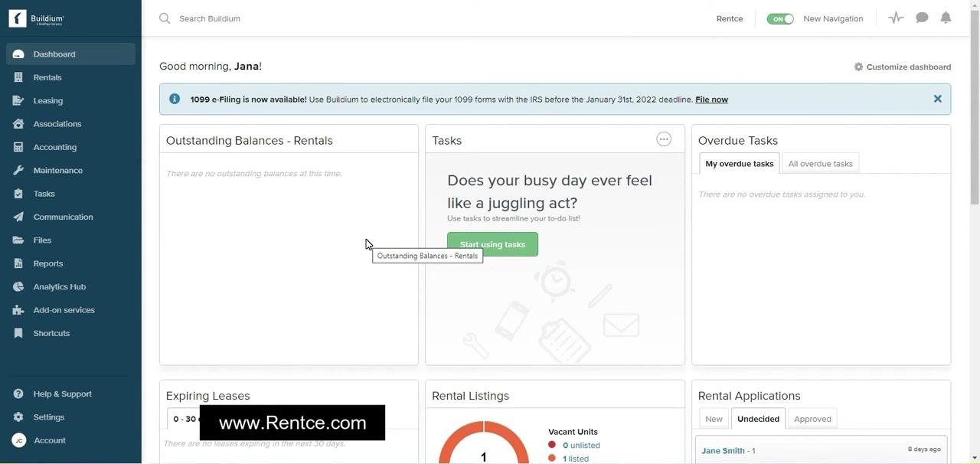Click the Maintenance wrench icon
Image resolution: width=980 pixels, height=464 pixels.
18,170
